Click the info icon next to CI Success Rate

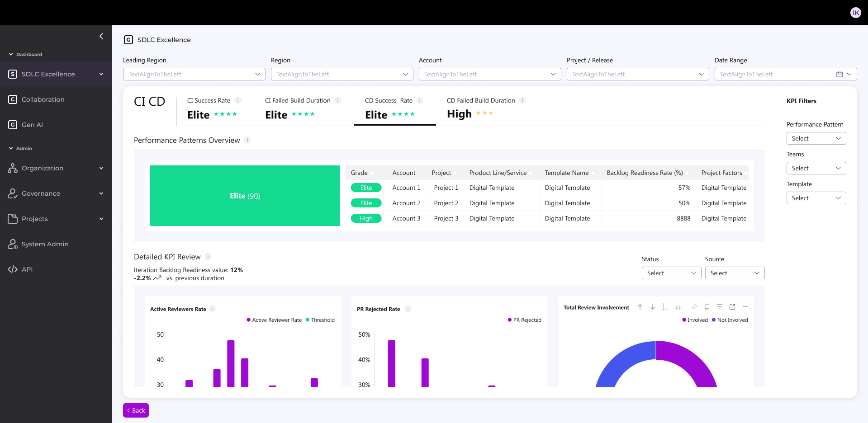[x=238, y=100]
